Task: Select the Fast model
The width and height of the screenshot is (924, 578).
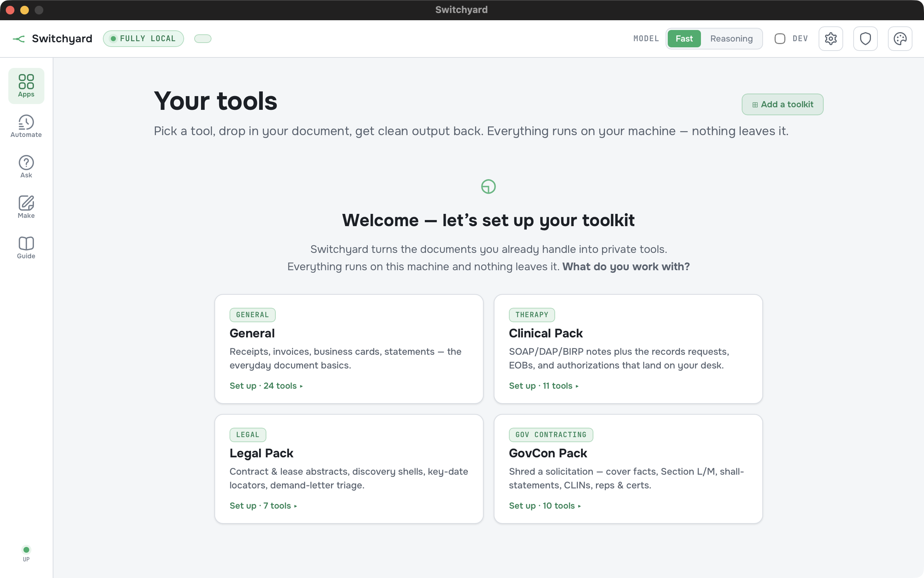Action: pyautogui.click(x=684, y=39)
